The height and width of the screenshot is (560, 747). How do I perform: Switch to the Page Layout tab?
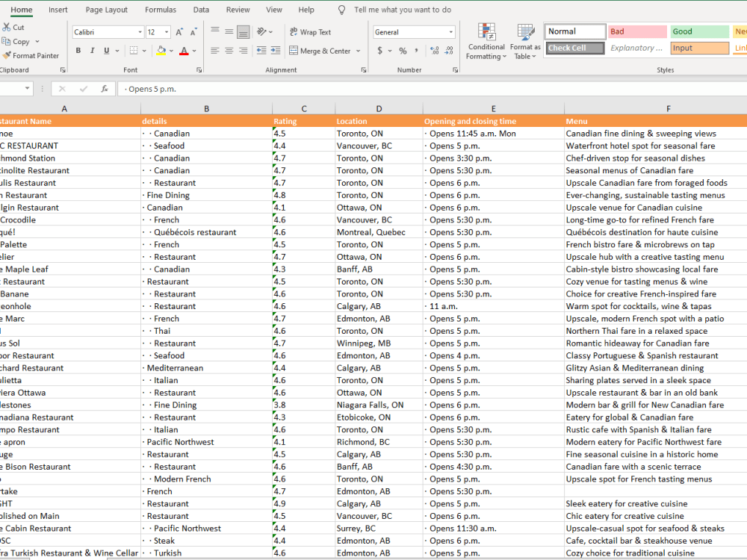tap(106, 10)
